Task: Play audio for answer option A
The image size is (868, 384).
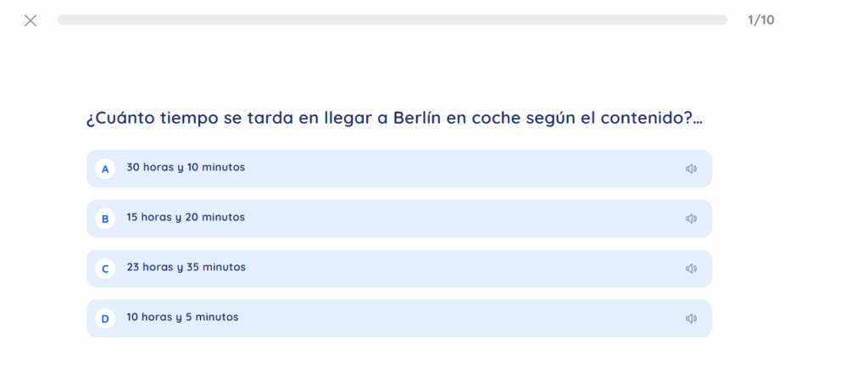Action: pos(691,169)
